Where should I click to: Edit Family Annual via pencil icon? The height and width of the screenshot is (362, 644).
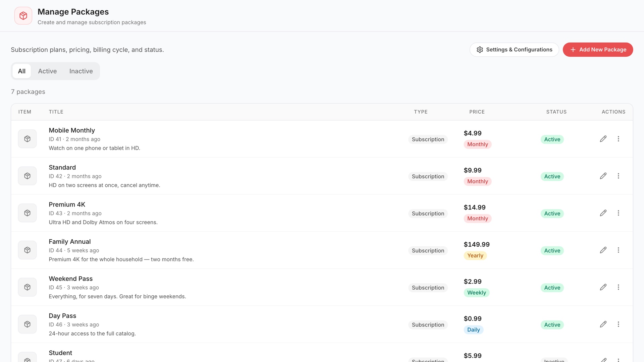(603, 250)
